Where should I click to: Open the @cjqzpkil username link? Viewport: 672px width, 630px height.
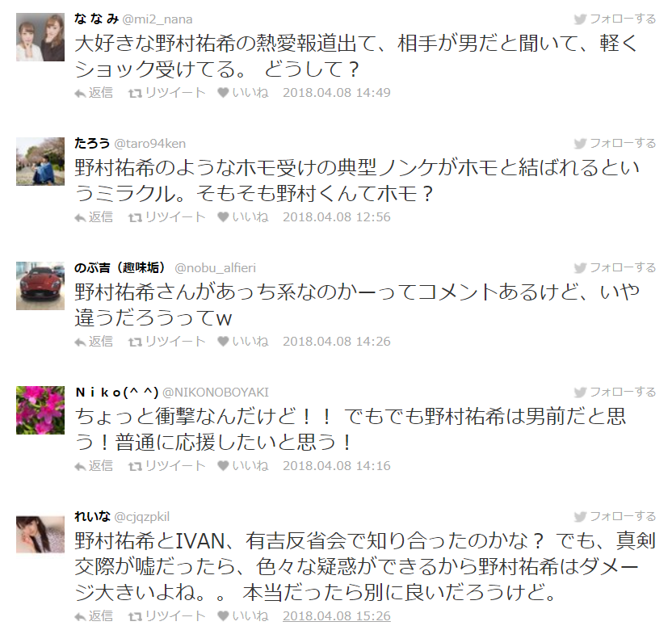click(x=142, y=516)
